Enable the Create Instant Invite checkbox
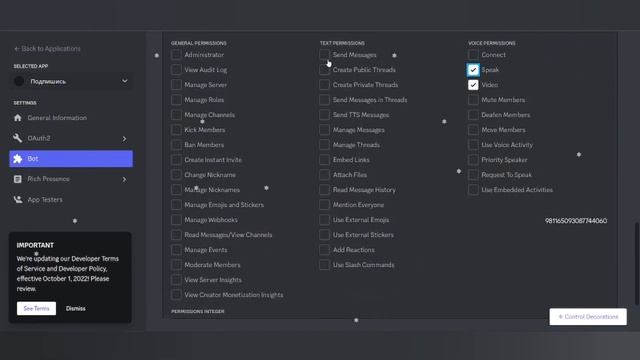The height and width of the screenshot is (360, 640). (176, 160)
